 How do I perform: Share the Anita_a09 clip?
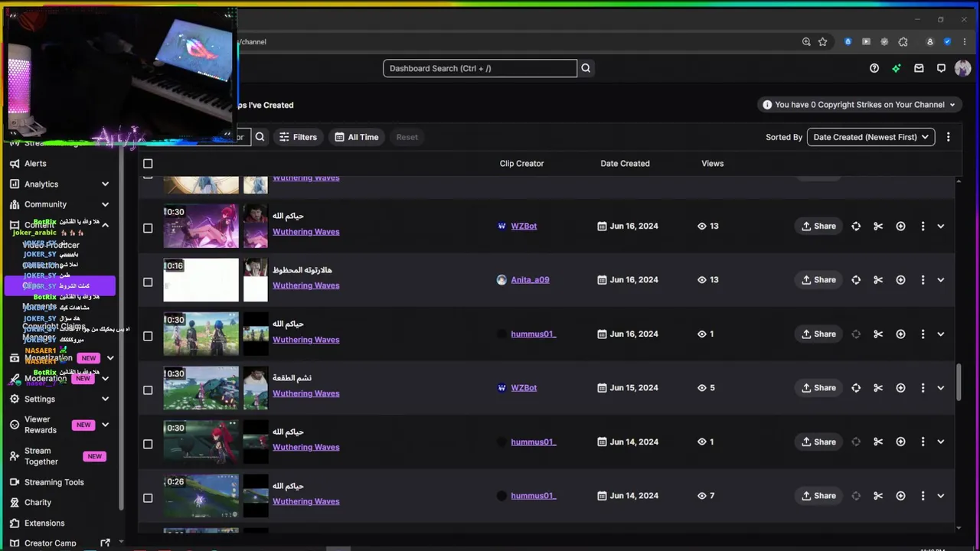click(818, 280)
